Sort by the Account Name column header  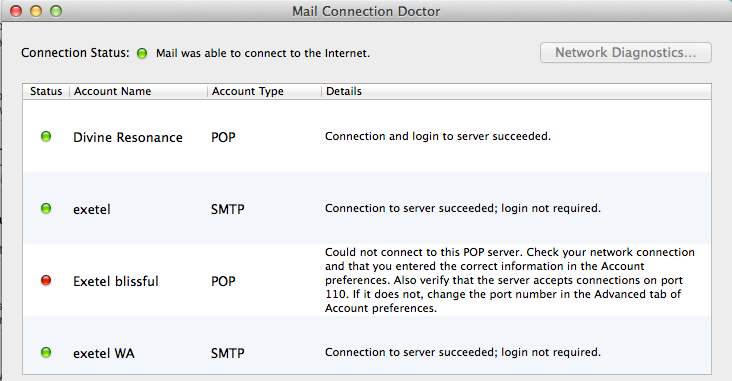click(138, 91)
